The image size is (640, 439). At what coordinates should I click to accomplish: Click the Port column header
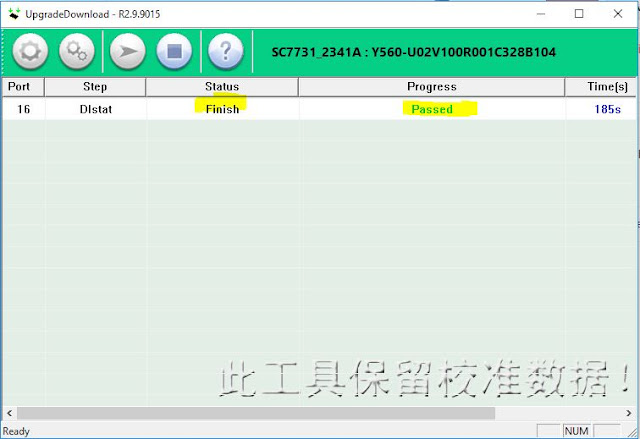[x=23, y=87]
